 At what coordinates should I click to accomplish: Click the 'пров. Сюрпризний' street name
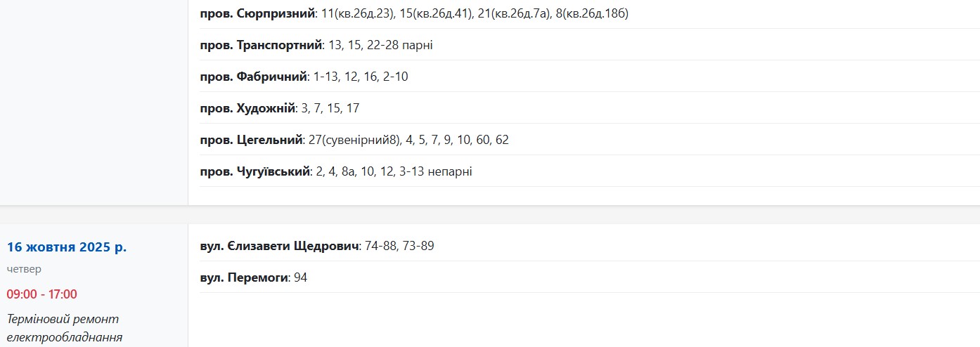point(258,13)
